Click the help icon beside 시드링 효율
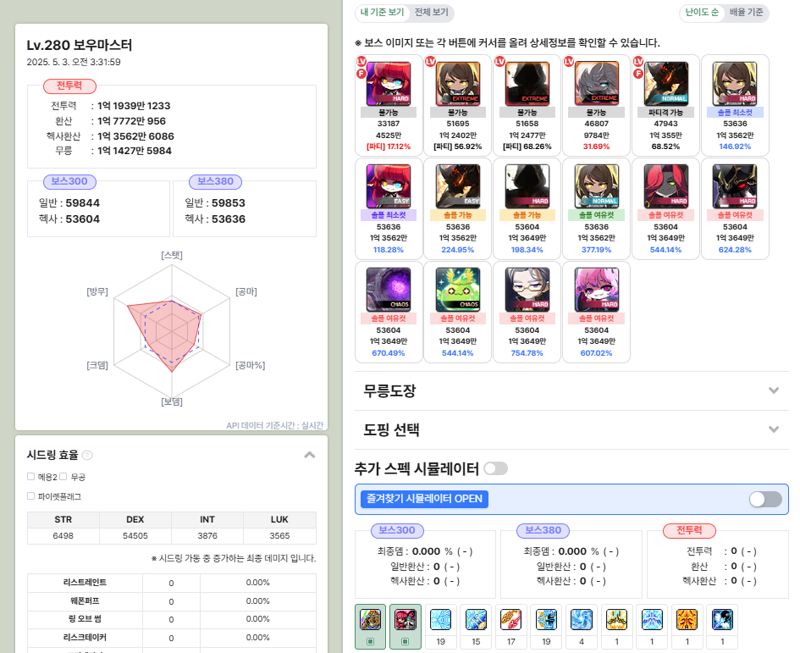This screenshot has height=653, width=800. click(x=87, y=455)
